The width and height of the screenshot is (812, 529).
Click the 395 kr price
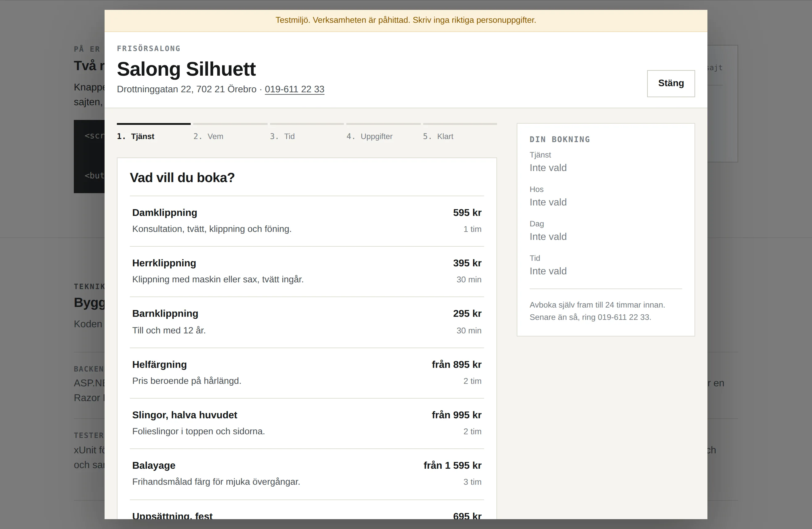[467, 263]
